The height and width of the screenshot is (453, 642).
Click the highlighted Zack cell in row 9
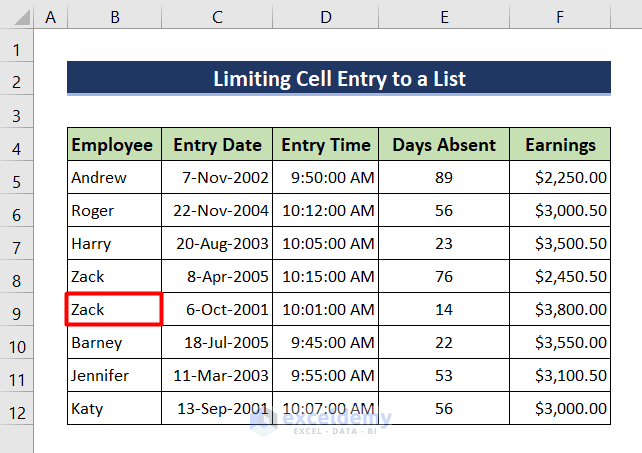tap(114, 310)
